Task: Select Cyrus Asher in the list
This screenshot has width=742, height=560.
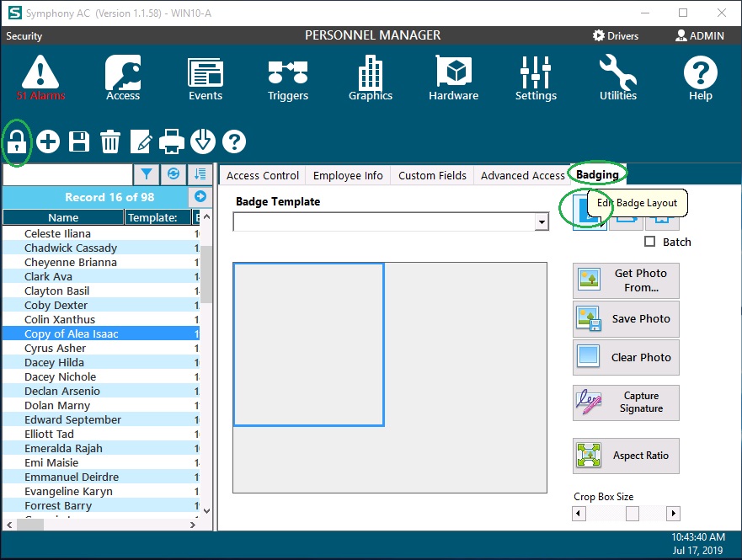Action: click(101, 348)
